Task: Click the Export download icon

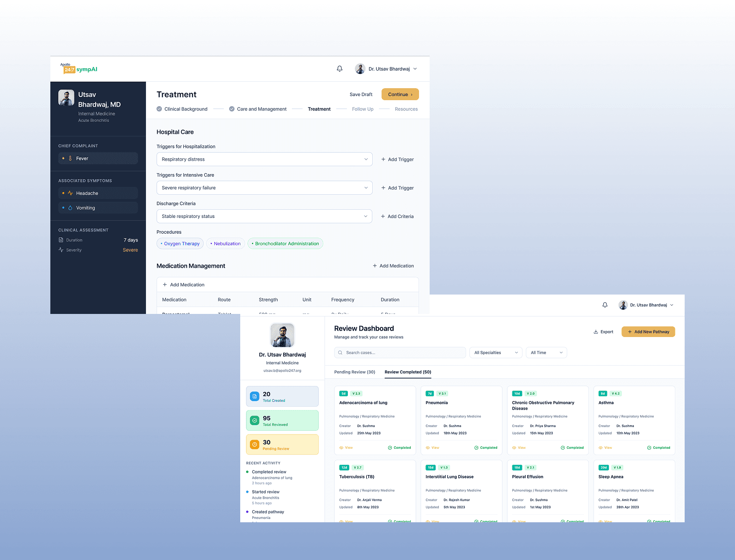Action: [595, 332]
